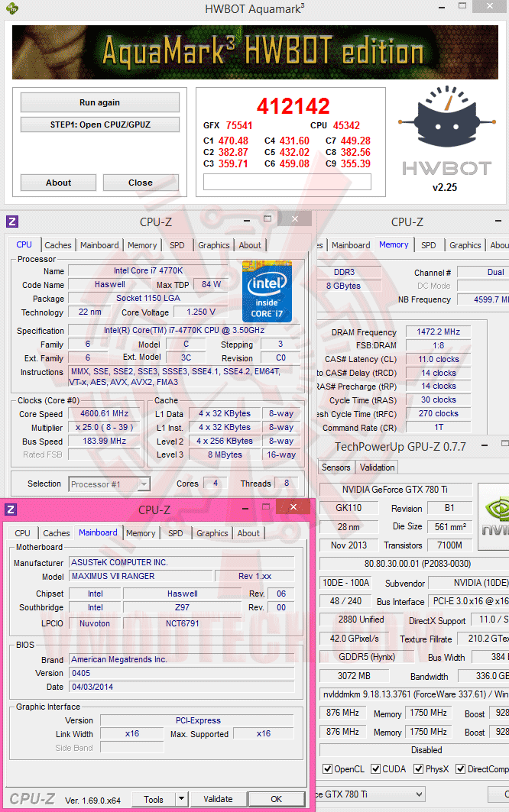Screen dimensions: 509x812
Task: Click the Bus Speed value 183.99 MHz
Action: click(x=104, y=441)
